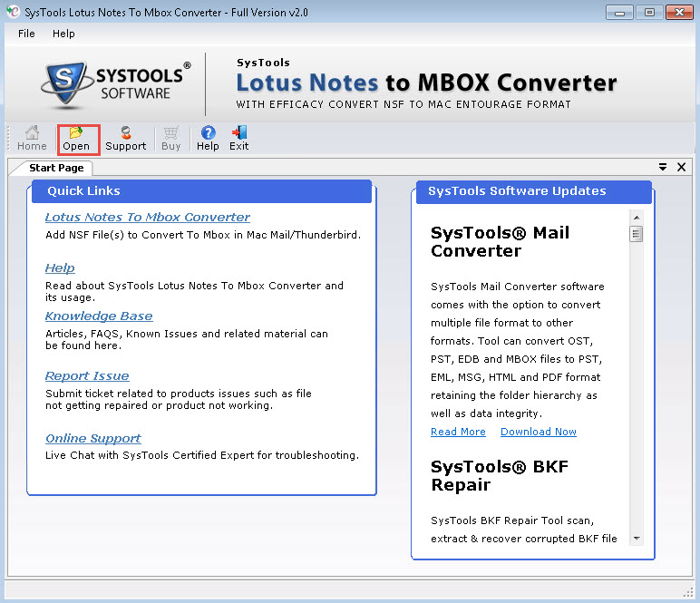Maximize the converter window
This screenshot has height=603, width=700.
(649, 13)
